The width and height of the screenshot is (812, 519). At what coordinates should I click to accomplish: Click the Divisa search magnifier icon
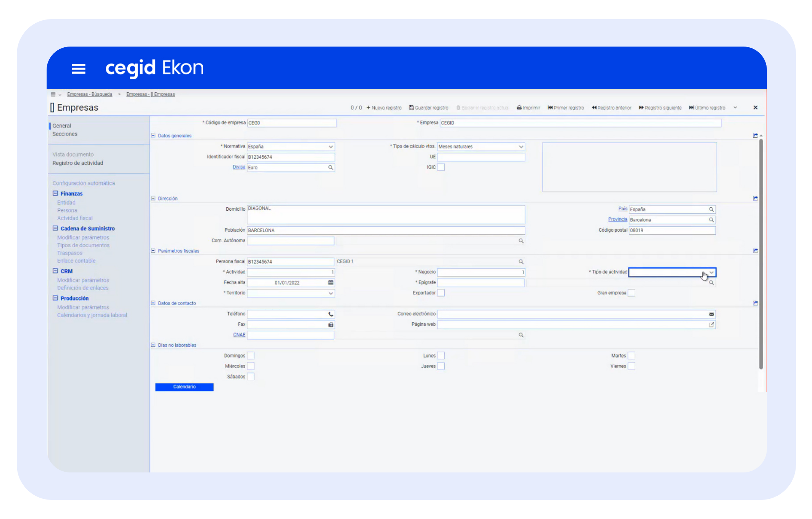pos(331,168)
